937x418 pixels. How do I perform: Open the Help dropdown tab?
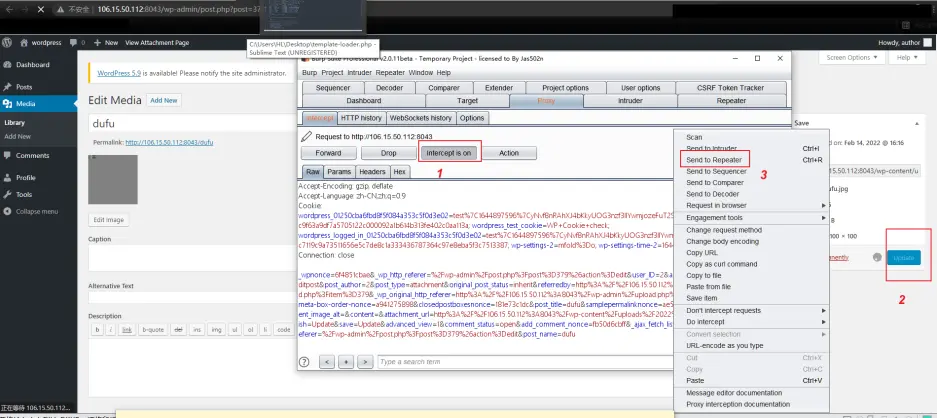click(x=907, y=57)
